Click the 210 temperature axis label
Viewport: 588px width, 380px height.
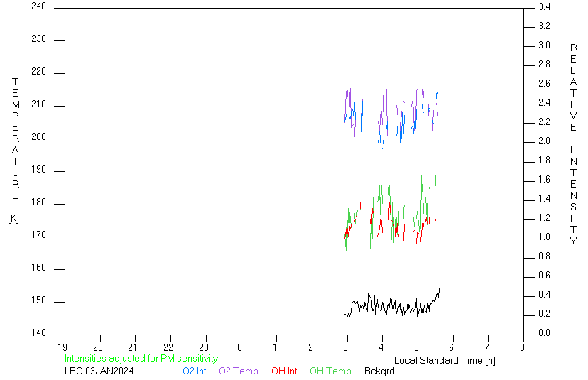38,104
